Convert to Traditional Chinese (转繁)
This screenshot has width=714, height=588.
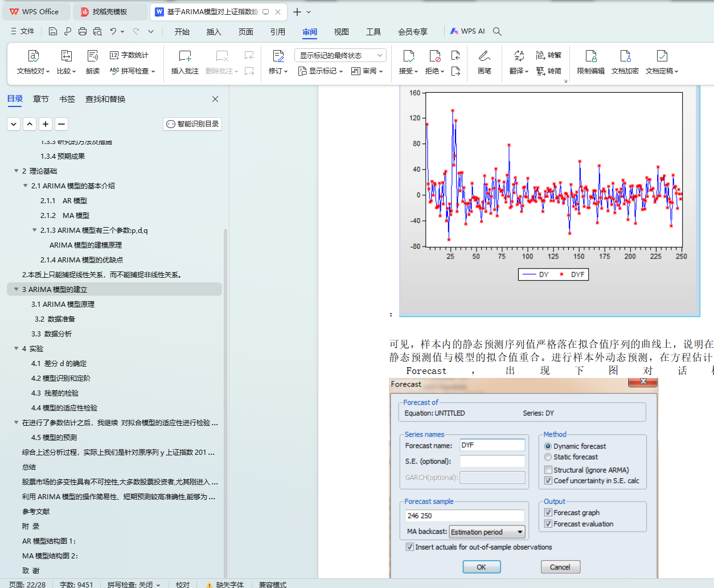pos(549,55)
